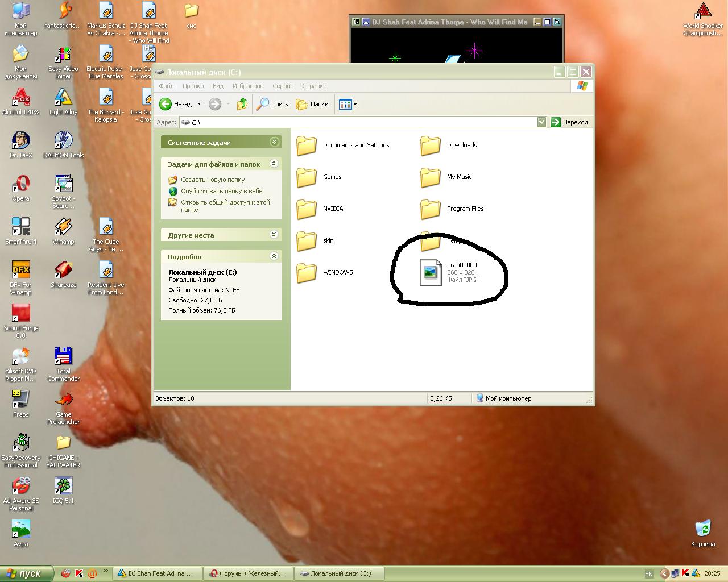Click the Up folder toolbar icon
The image size is (728, 582).
(242, 104)
